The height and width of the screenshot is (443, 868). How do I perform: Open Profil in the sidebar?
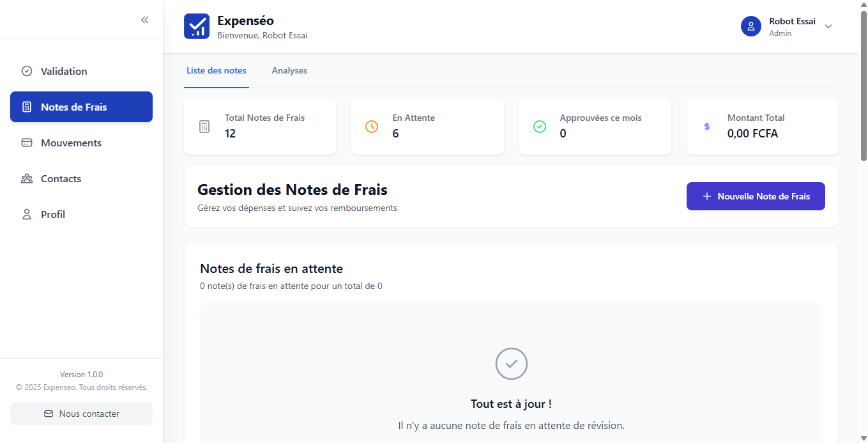[x=81, y=214]
